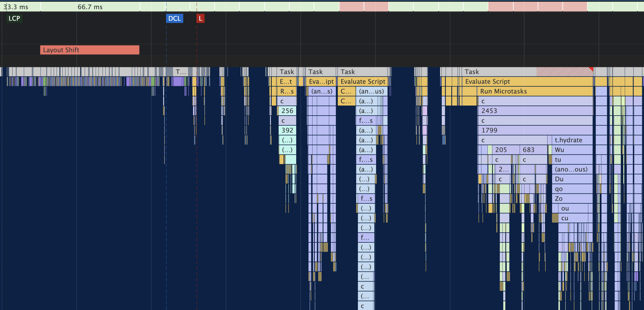Select the truncated T... task block

181,72
